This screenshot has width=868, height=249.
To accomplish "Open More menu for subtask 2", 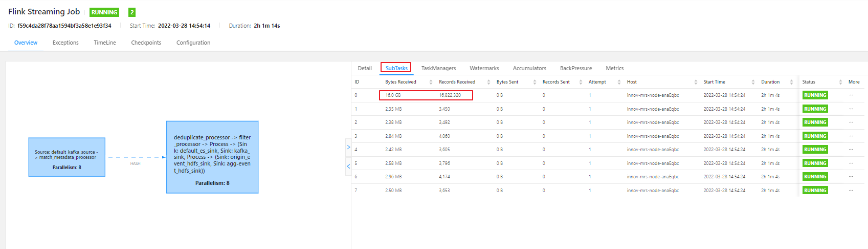I will pyautogui.click(x=851, y=122).
